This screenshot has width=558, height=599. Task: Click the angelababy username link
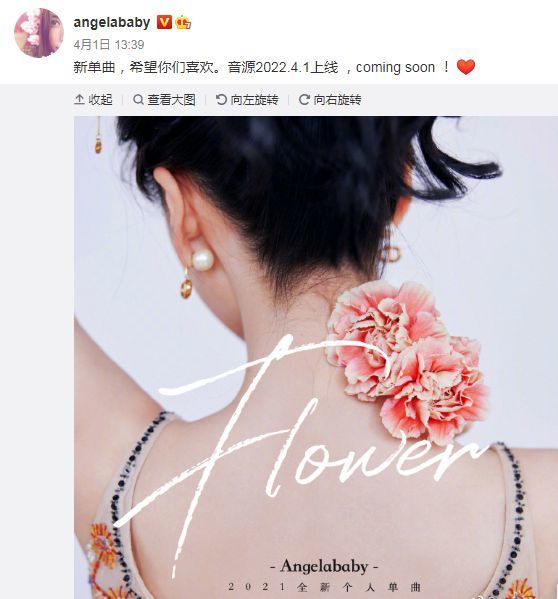tap(112, 23)
